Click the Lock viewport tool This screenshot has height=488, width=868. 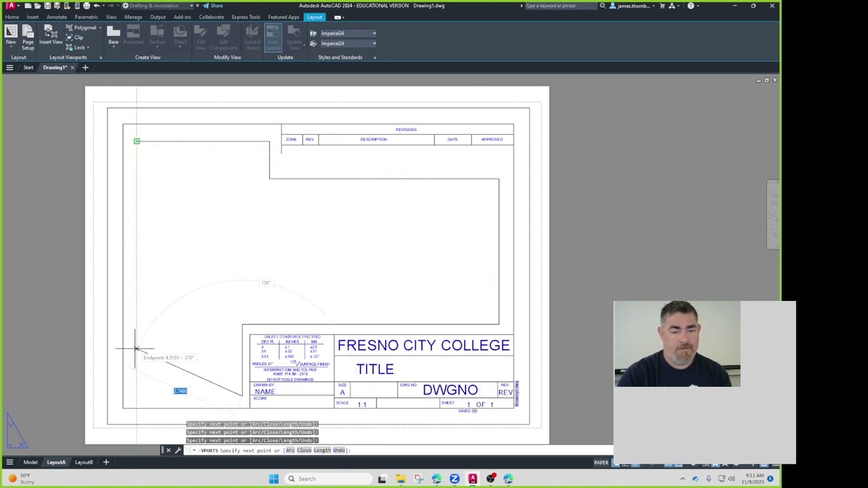[x=75, y=47]
